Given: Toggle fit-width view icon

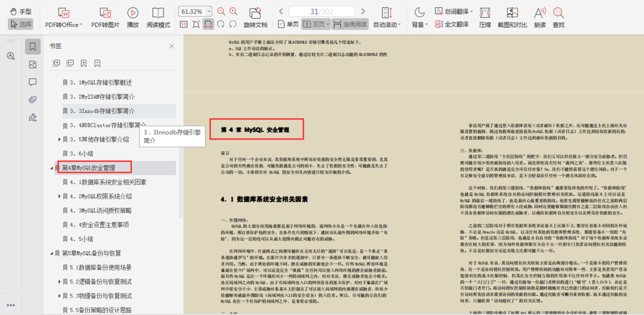Looking at the screenshot, I should [208, 24].
